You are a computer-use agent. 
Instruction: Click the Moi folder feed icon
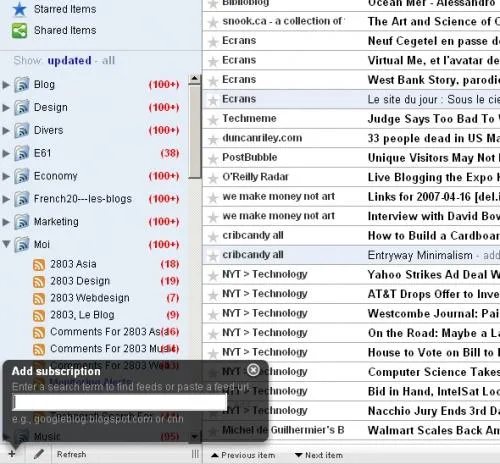point(22,245)
